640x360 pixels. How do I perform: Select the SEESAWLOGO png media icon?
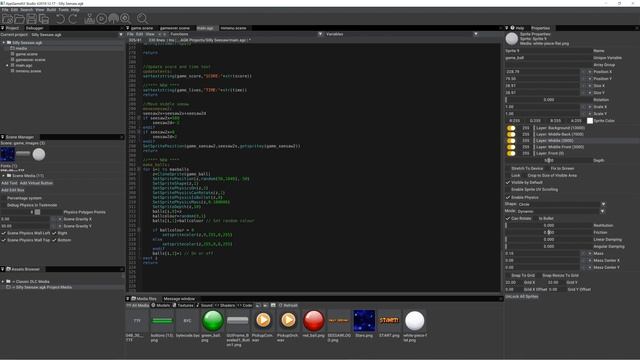339,320
